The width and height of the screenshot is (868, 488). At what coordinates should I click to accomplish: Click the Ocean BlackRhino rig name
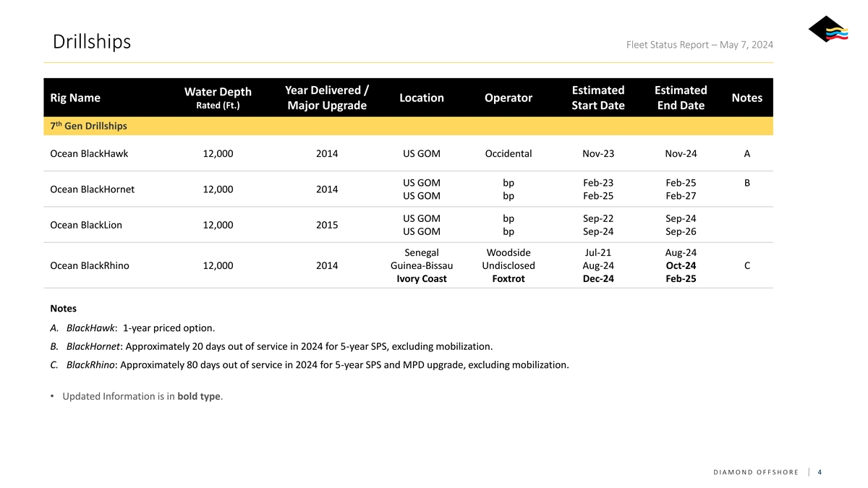90,265
